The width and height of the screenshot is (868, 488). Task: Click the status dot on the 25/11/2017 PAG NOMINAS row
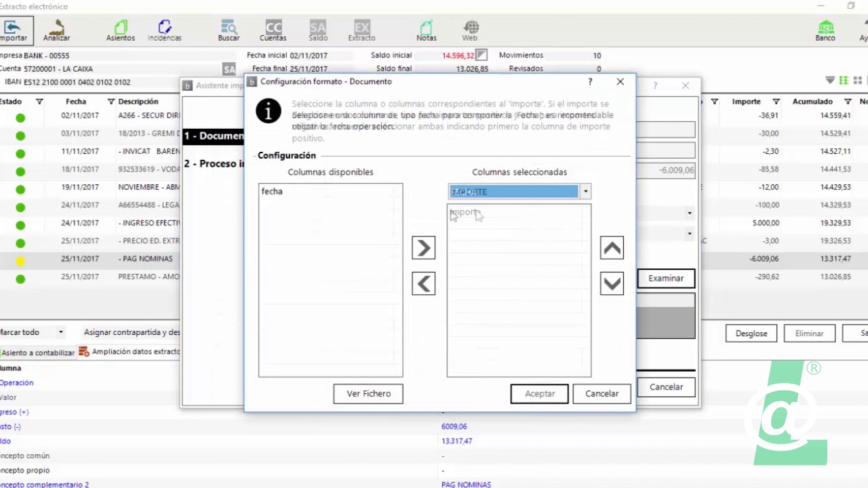[20, 261]
